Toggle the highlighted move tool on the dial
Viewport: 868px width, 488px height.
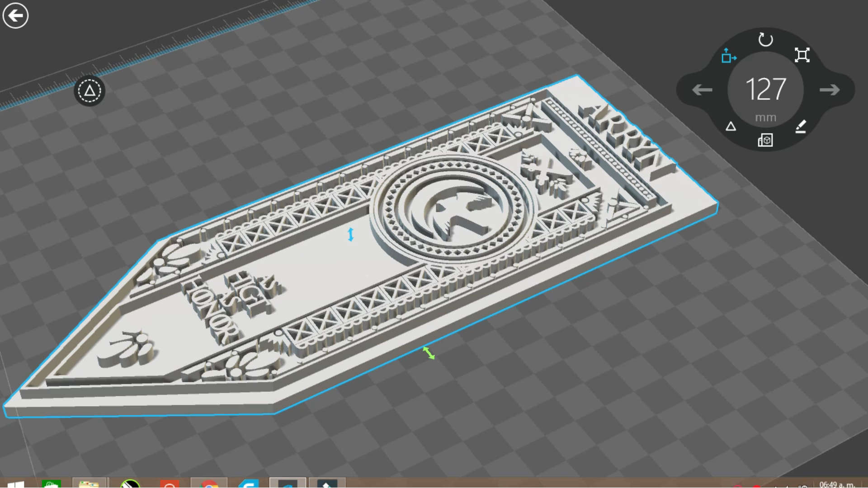[x=729, y=56]
